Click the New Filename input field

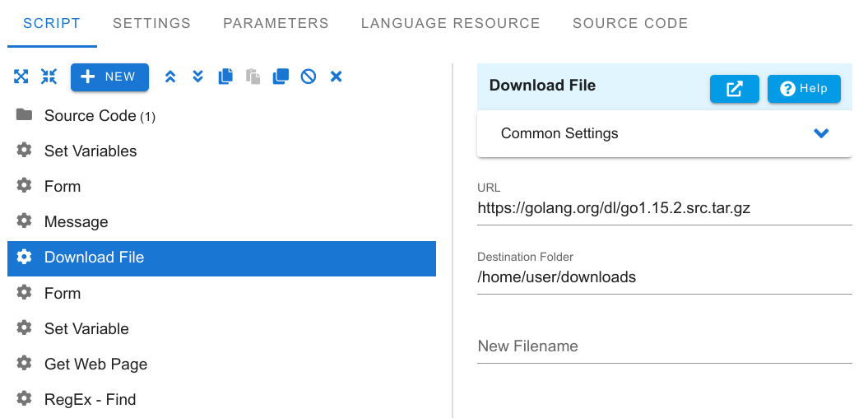tap(664, 346)
